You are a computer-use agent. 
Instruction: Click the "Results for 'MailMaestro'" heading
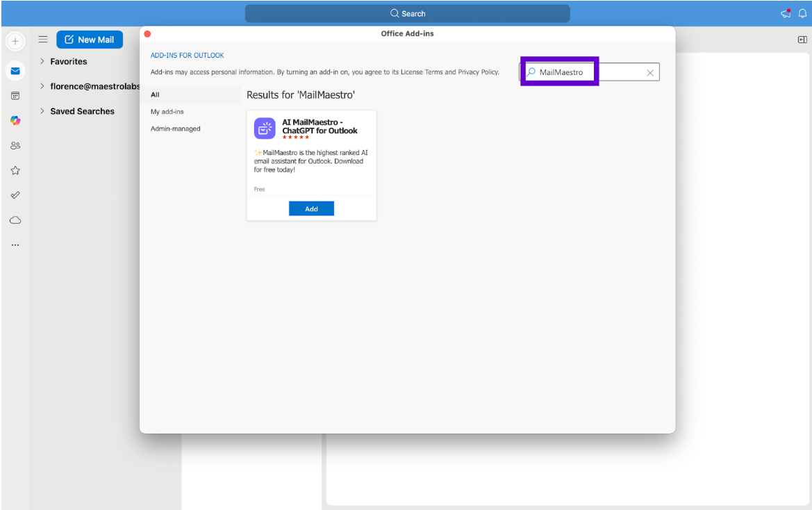300,95
